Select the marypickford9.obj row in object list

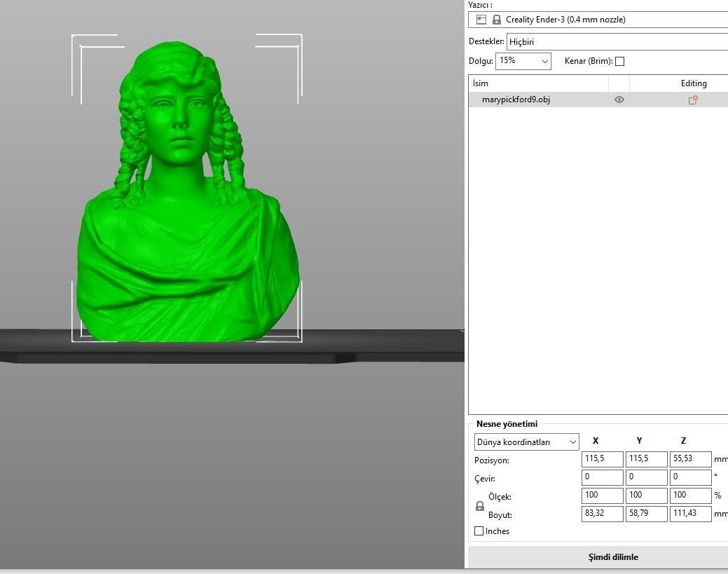[598, 100]
